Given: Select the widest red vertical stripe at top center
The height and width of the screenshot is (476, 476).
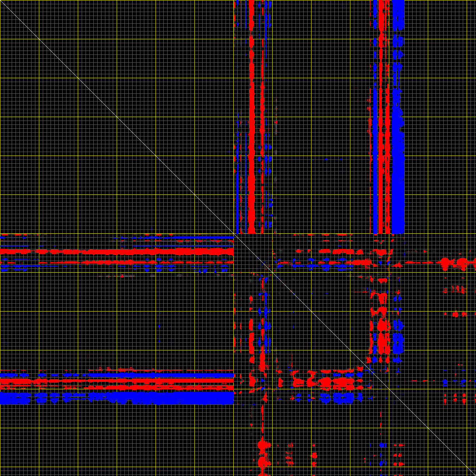Looking at the screenshot, I should [252, 117].
